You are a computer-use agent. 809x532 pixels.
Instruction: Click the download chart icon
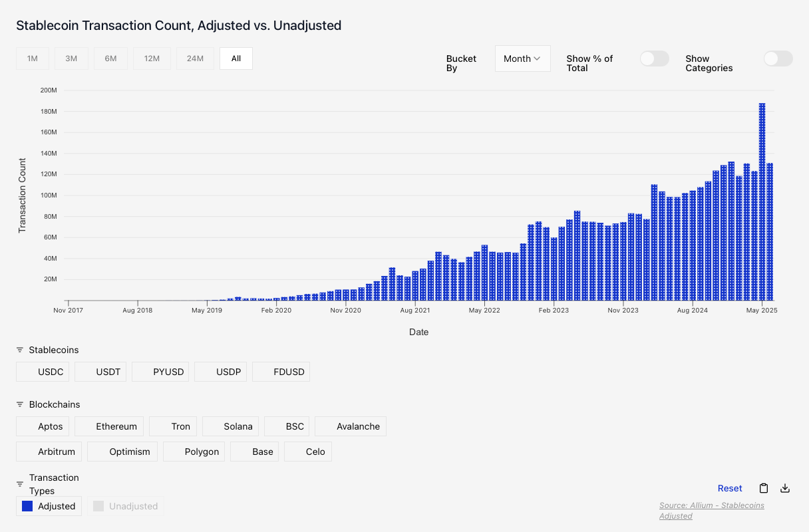[x=785, y=488]
